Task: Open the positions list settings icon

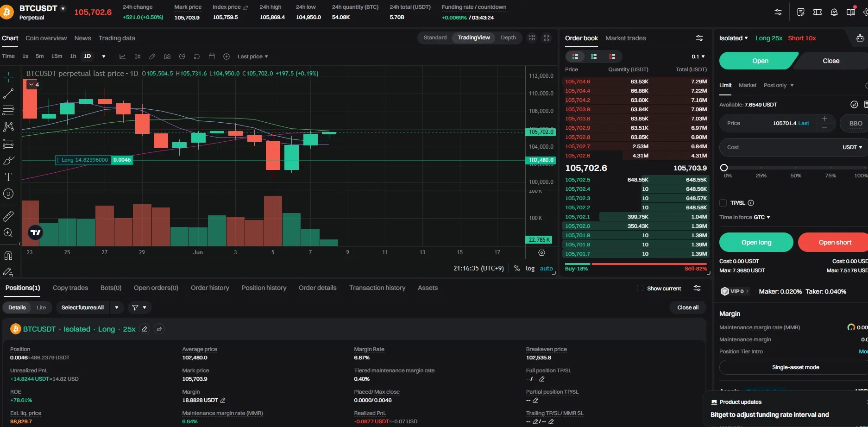Action: (697, 288)
